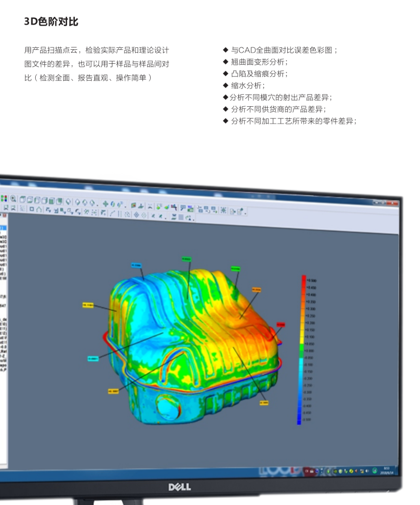Select the color map display icon in toolbar
The image size is (420, 505).
coord(134,205)
